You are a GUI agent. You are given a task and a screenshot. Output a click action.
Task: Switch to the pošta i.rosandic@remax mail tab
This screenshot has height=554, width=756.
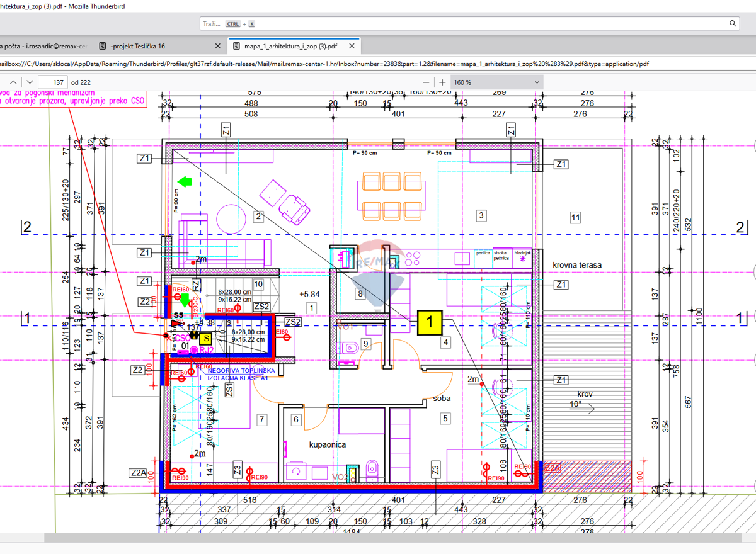click(44, 46)
